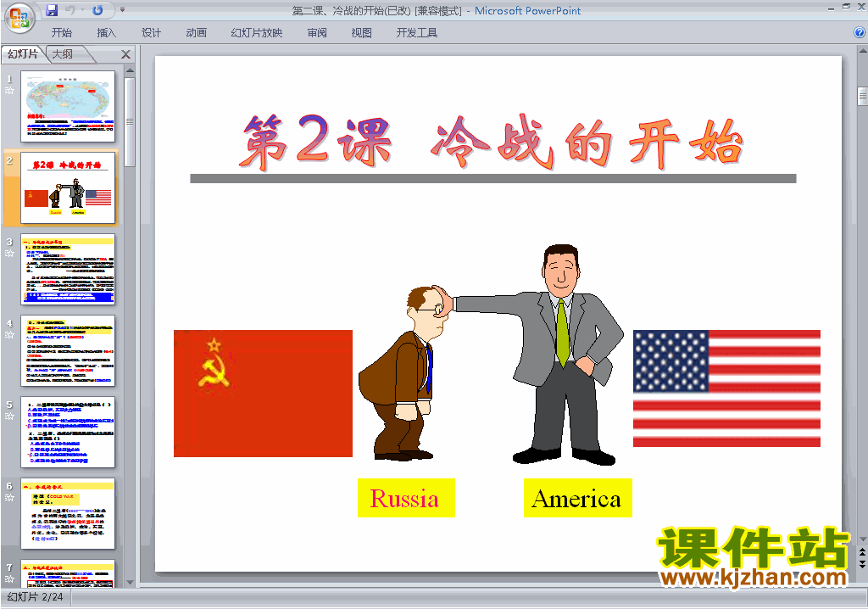Switch to the 大纲 outline tab

point(63,53)
